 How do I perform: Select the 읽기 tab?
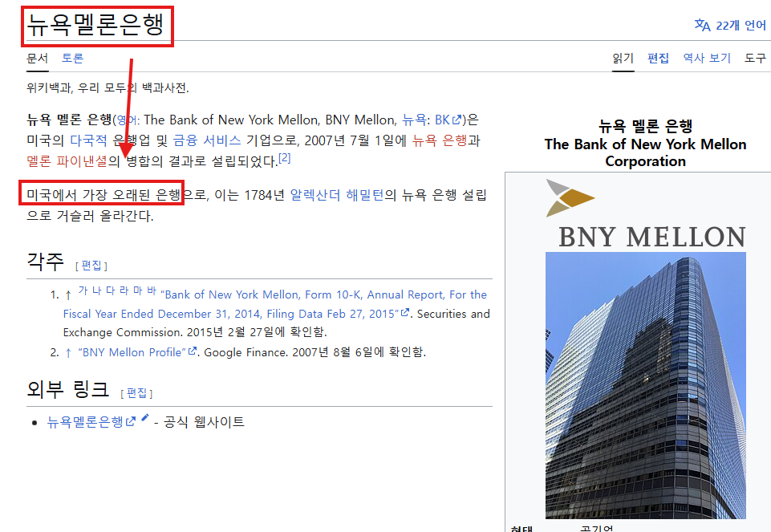click(623, 58)
